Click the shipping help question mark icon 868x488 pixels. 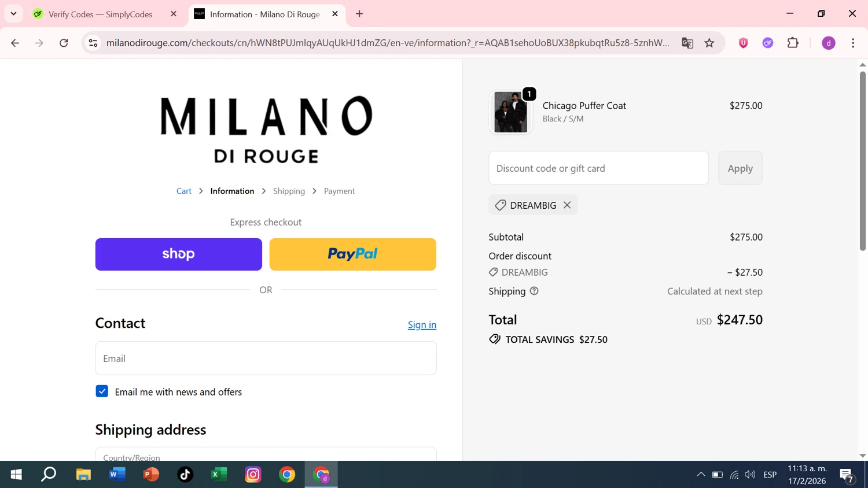[x=534, y=291]
